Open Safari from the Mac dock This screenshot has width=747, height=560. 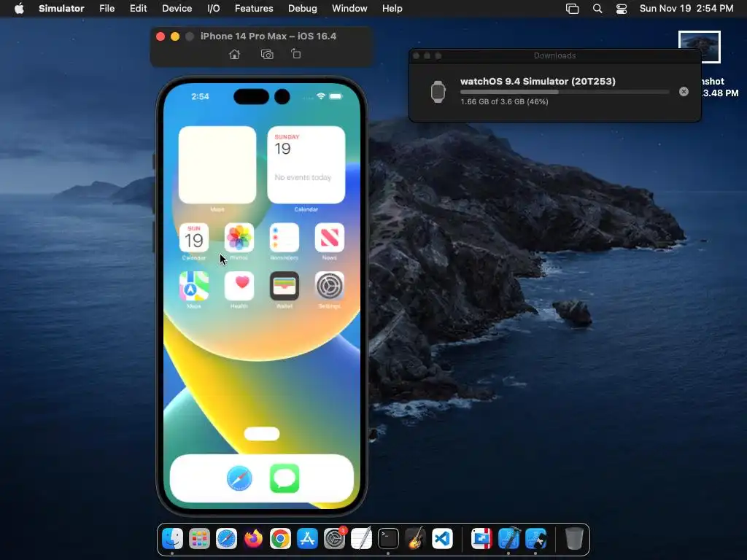click(x=226, y=539)
